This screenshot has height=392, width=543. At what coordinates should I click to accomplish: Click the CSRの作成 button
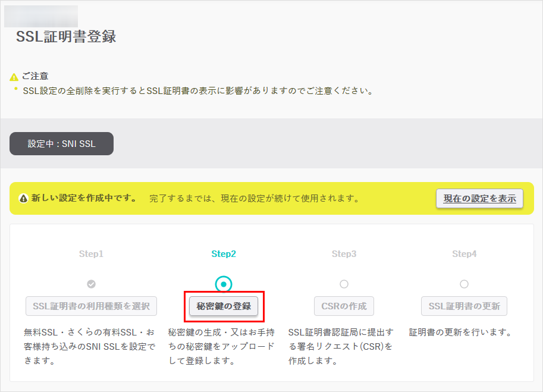pos(344,306)
